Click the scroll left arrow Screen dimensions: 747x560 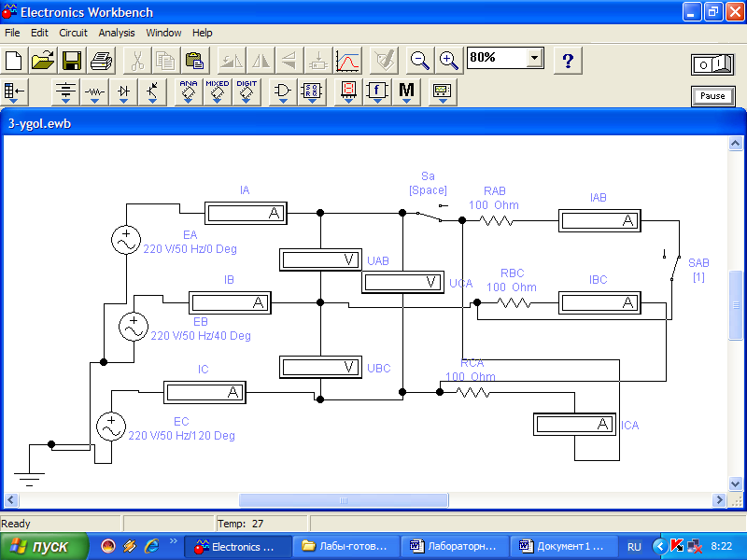(11, 500)
